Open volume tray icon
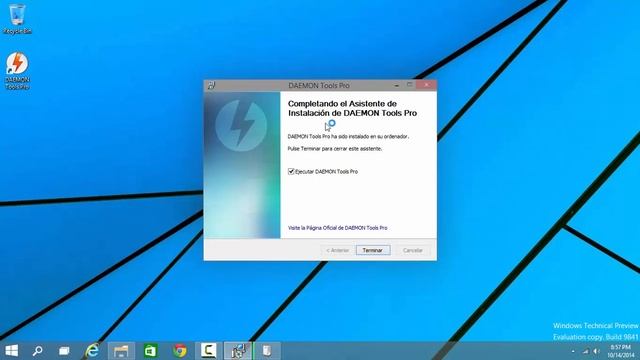The image size is (640, 360). 597,351
